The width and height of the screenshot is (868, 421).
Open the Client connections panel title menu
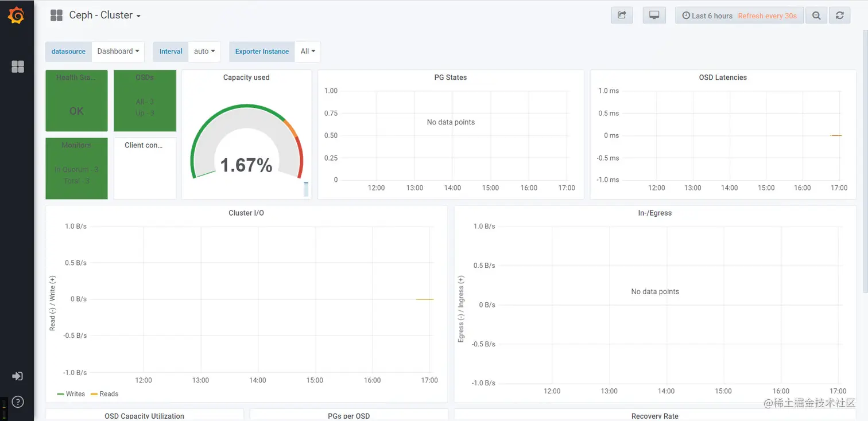144,145
